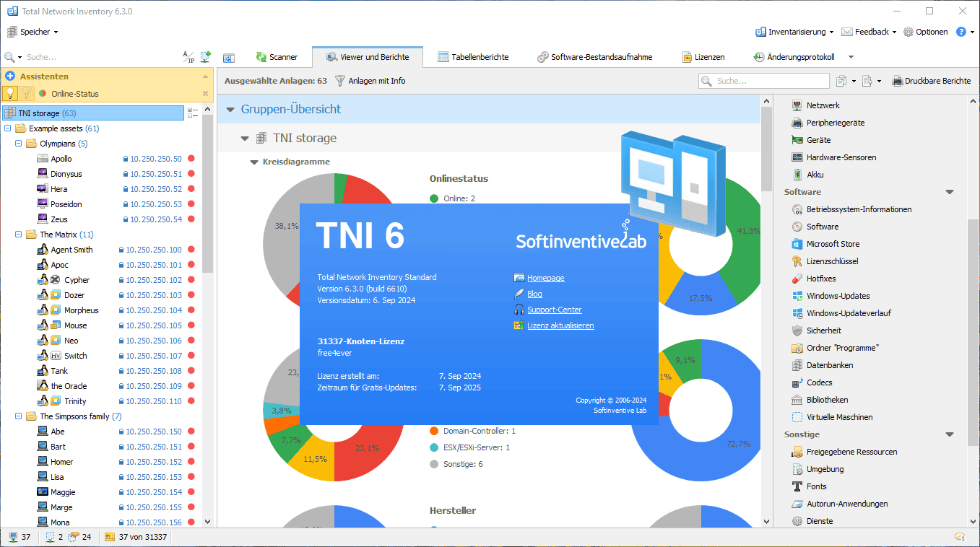Collapse the Assistenten panel arrow

click(x=205, y=76)
